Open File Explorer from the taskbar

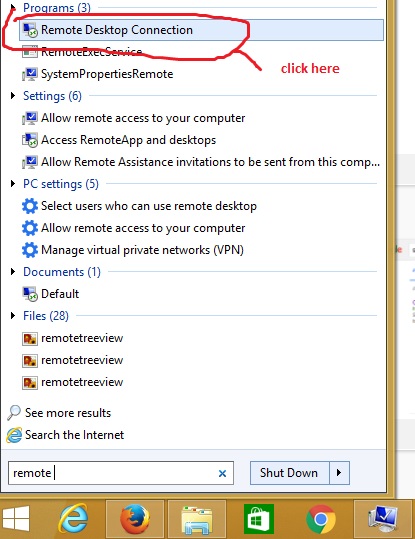(197, 520)
